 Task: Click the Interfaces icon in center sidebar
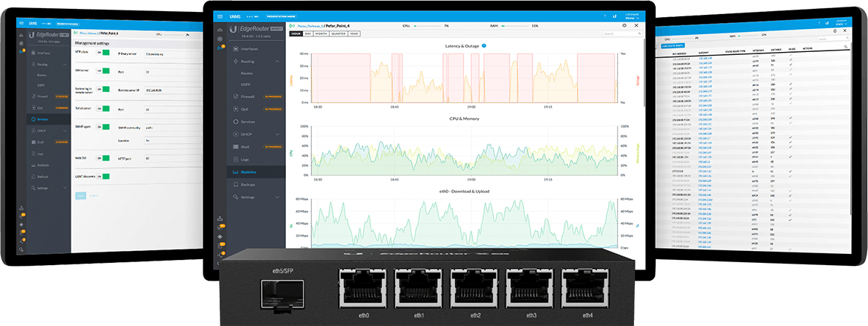pyautogui.click(x=236, y=49)
